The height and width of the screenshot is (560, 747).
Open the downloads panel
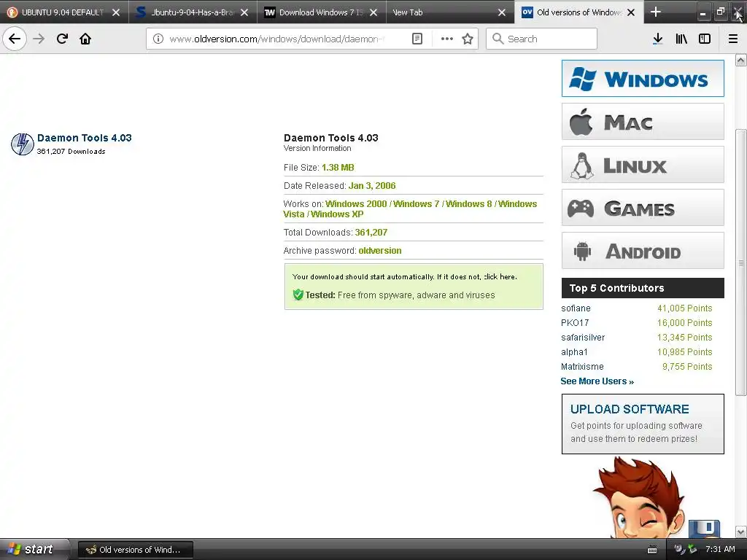coord(657,39)
